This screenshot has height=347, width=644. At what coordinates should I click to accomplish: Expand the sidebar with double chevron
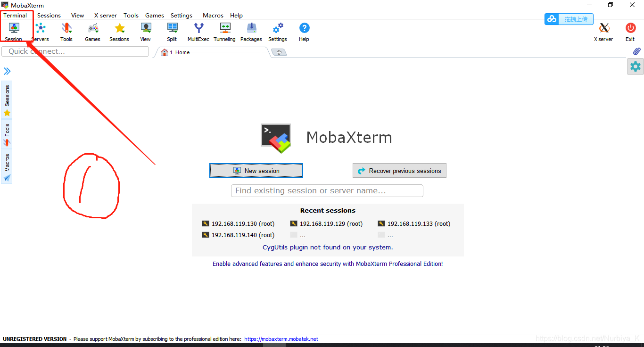(x=7, y=71)
